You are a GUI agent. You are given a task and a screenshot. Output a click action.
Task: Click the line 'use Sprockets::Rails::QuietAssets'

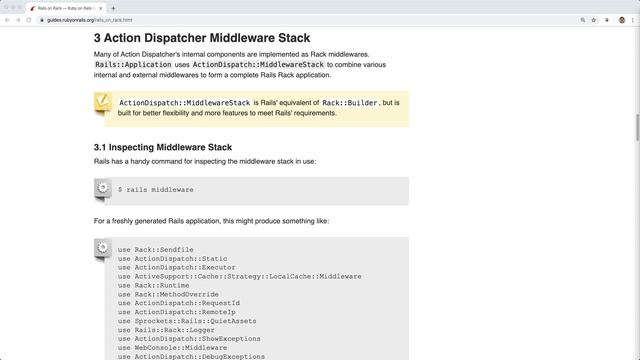tap(187, 321)
